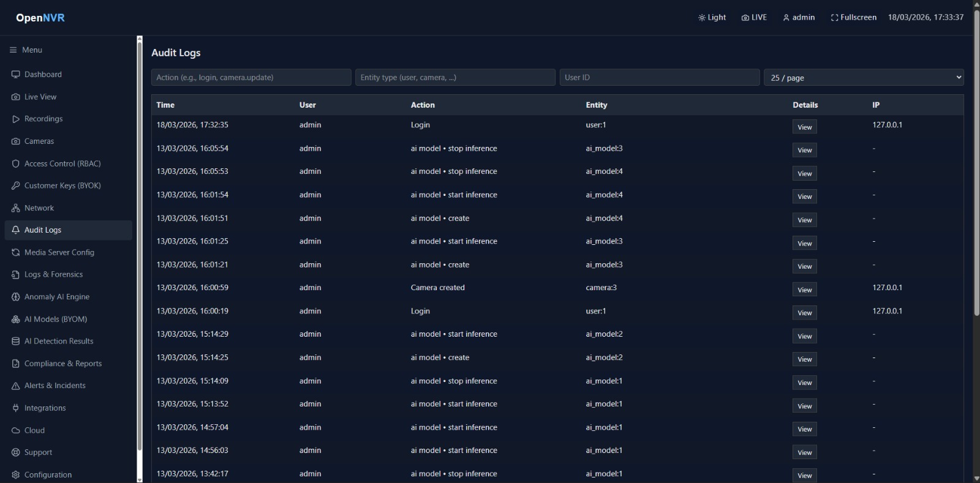View details for 18/03/2026 17:32:35 Login
The height and width of the screenshot is (483, 980).
(x=804, y=127)
